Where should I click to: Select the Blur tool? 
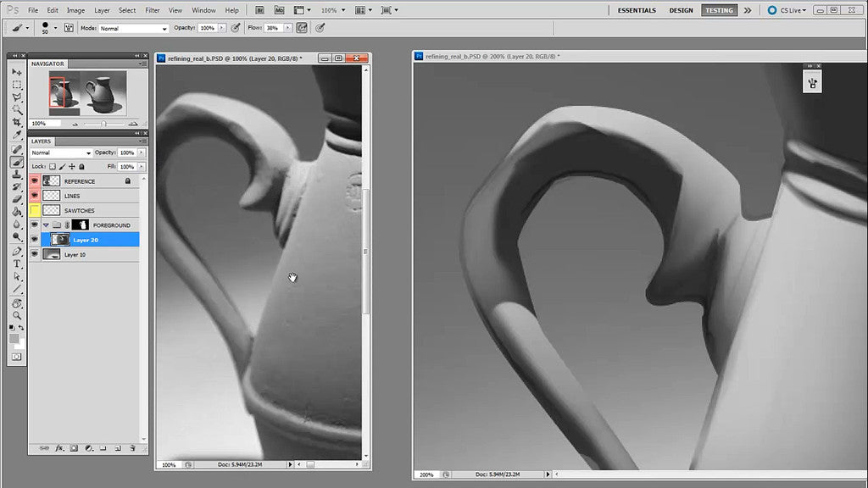pyautogui.click(x=17, y=224)
